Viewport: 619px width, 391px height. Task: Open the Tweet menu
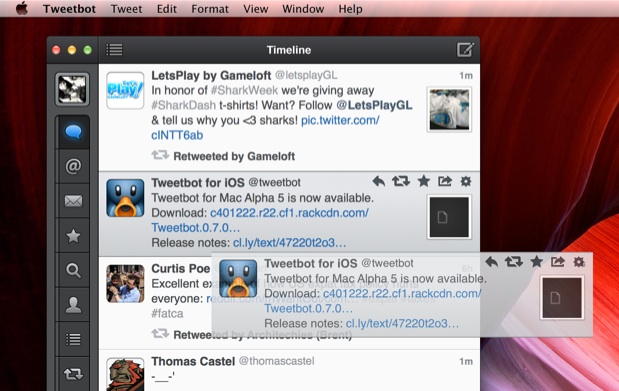[126, 9]
